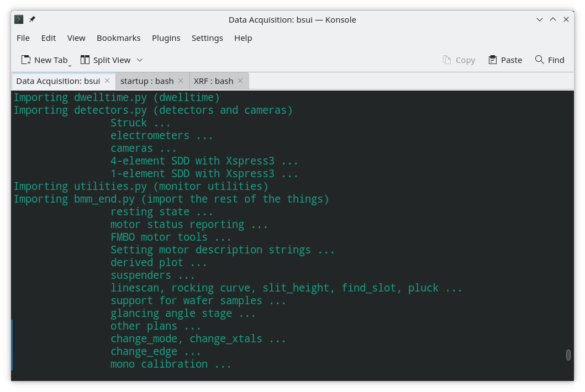Viewport: 585px width, 392px height.
Task: Close the Konsole window
Action: point(566,19)
